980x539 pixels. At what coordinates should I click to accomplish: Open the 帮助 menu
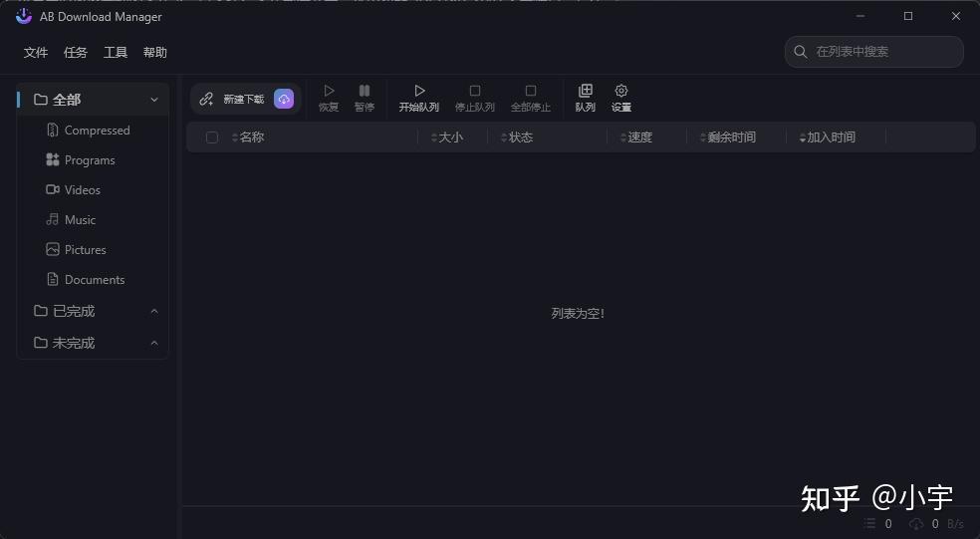tap(155, 53)
